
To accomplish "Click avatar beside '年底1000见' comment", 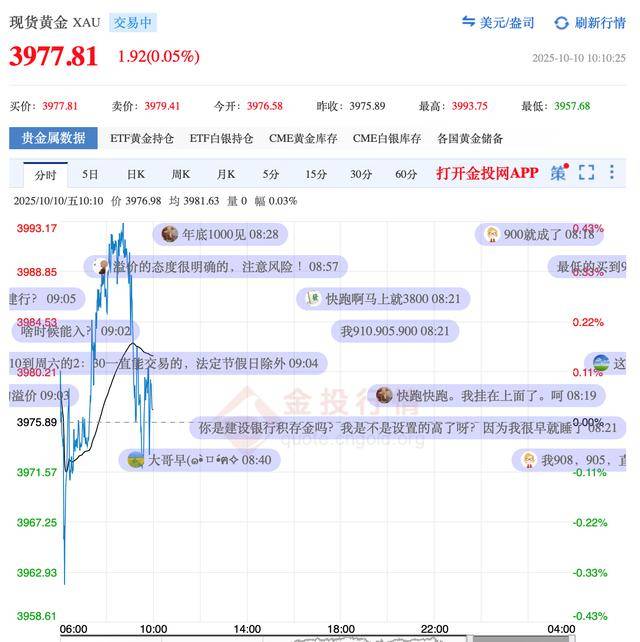I will [171, 234].
